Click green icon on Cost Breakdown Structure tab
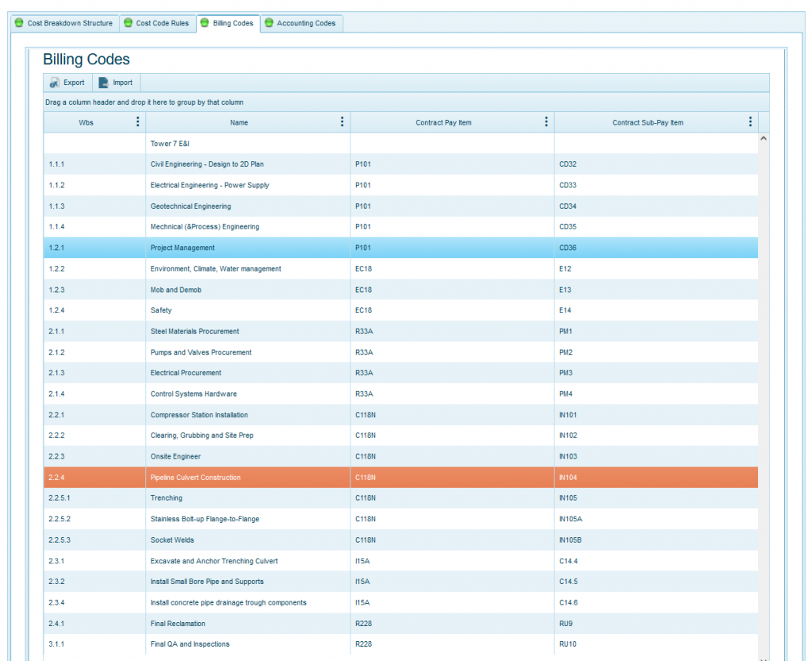 click(19, 23)
